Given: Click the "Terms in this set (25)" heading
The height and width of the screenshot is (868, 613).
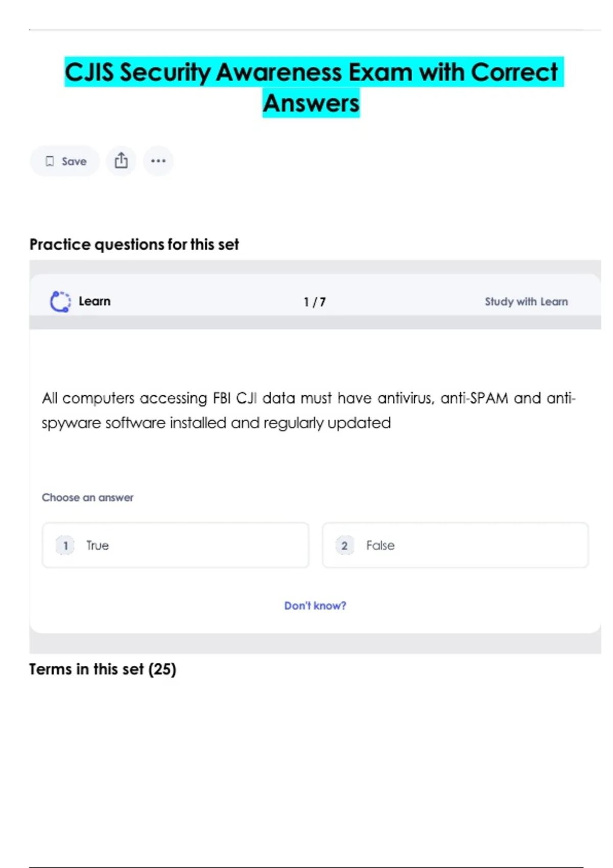Looking at the screenshot, I should point(103,669).
